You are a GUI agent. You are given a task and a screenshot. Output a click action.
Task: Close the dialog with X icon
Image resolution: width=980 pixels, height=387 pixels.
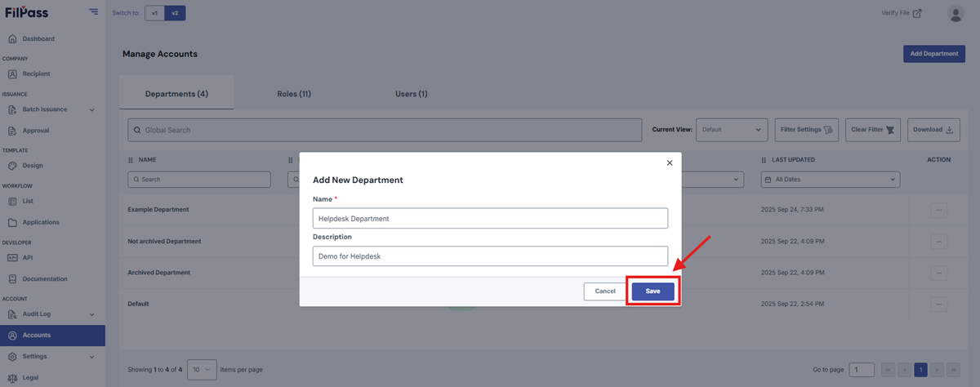[670, 163]
